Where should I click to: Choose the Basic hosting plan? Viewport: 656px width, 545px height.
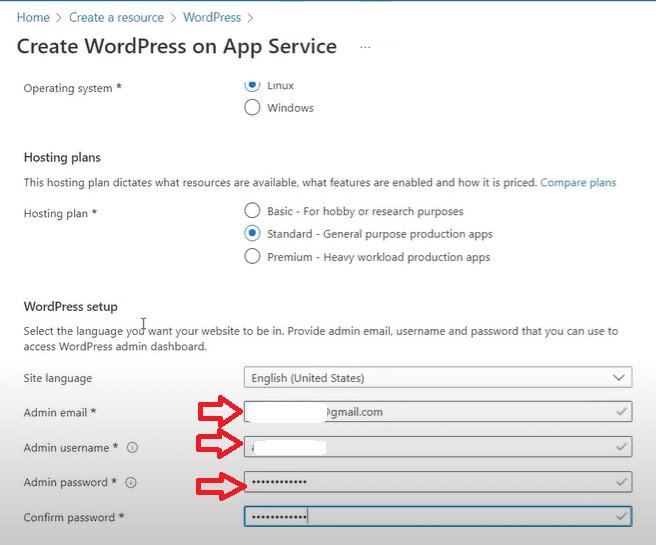coord(252,211)
